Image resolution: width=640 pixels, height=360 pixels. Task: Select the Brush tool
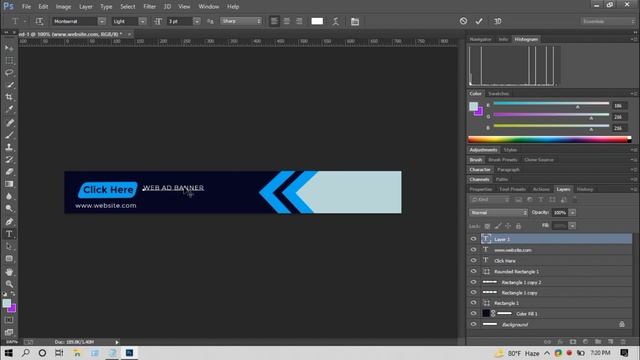9,135
